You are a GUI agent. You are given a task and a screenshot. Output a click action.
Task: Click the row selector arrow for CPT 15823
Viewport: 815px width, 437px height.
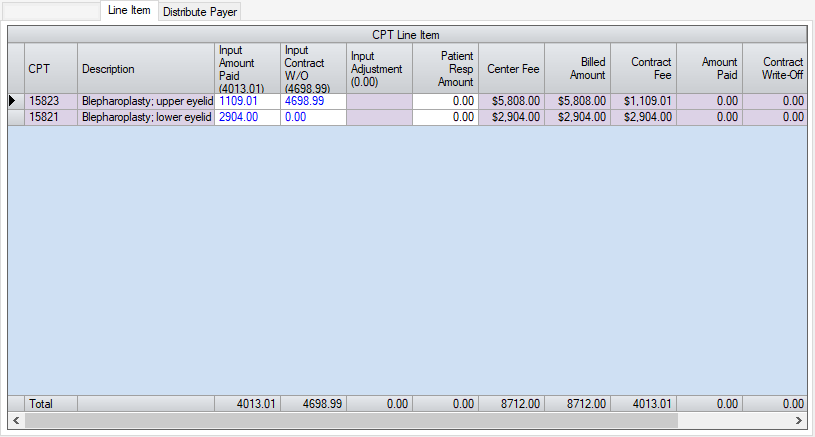click(x=14, y=101)
